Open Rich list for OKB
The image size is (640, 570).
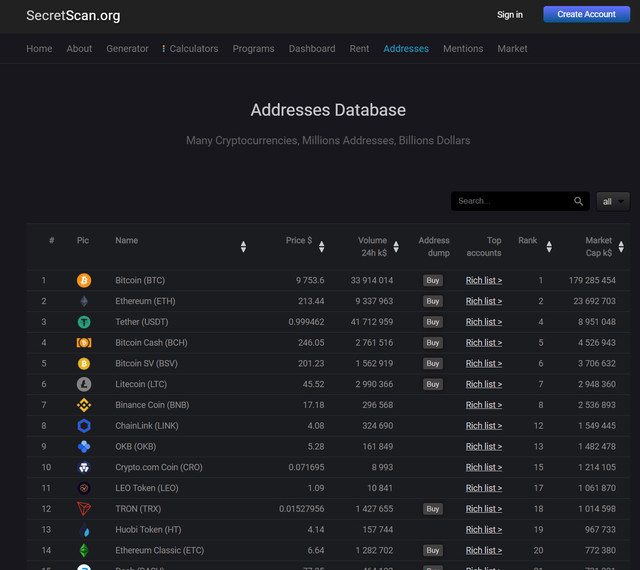click(x=484, y=447)
